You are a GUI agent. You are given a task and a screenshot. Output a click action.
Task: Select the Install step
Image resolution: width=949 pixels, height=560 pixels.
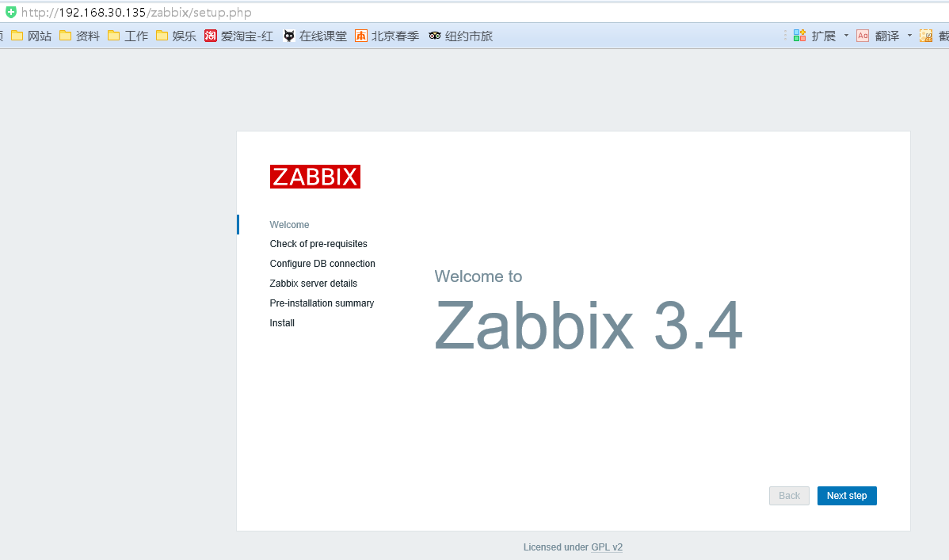coord(282,322)
